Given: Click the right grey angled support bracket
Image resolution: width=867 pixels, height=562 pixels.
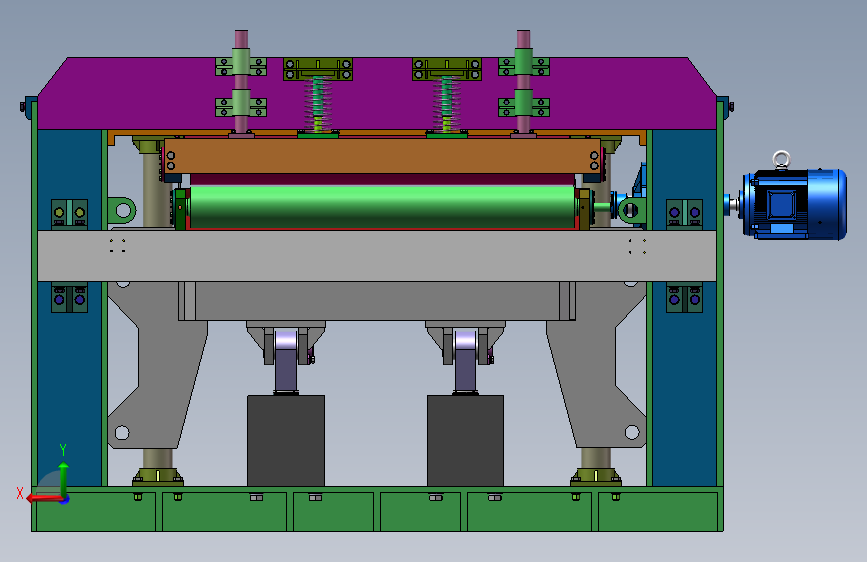Looking at the screenshot, I should (596, 365).
